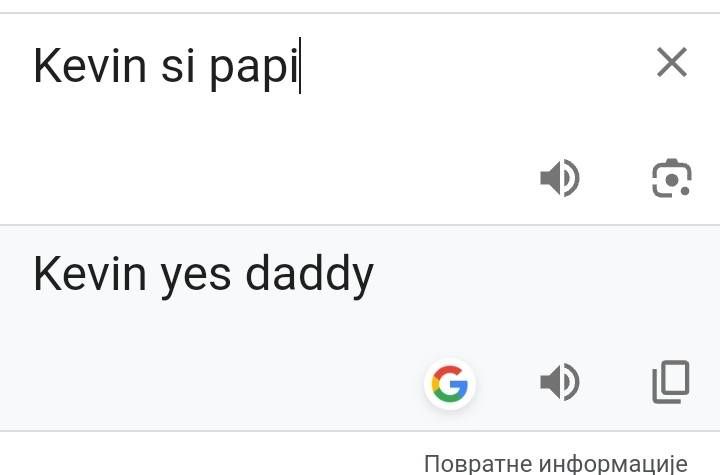Open camera translation with lens icon
The image size is (720, 475).
click(x=671, y=179)
